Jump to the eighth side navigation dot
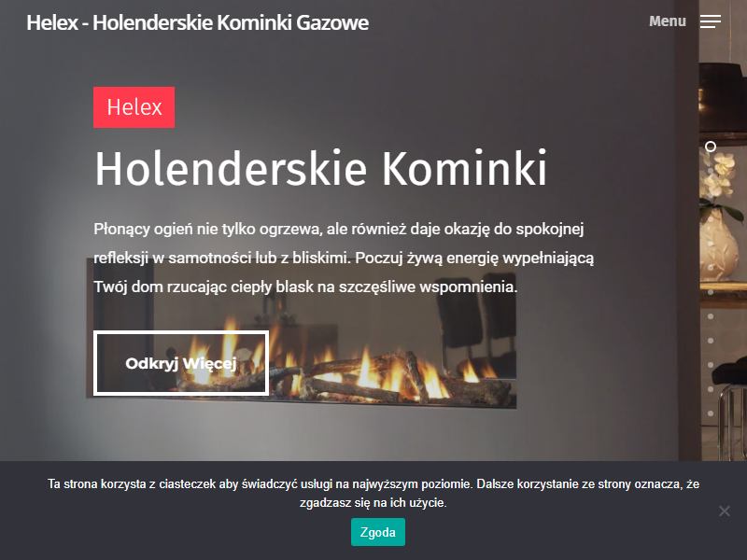Image resolution: width=747 pixels, height=560 pixels. 711,316
